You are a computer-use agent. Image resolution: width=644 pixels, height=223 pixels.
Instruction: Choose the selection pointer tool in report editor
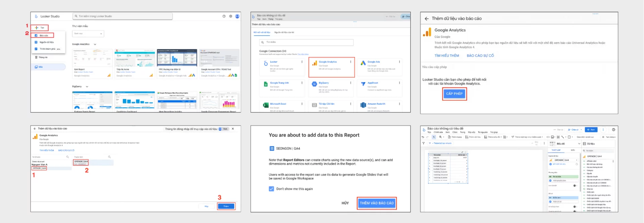point(434,137)
